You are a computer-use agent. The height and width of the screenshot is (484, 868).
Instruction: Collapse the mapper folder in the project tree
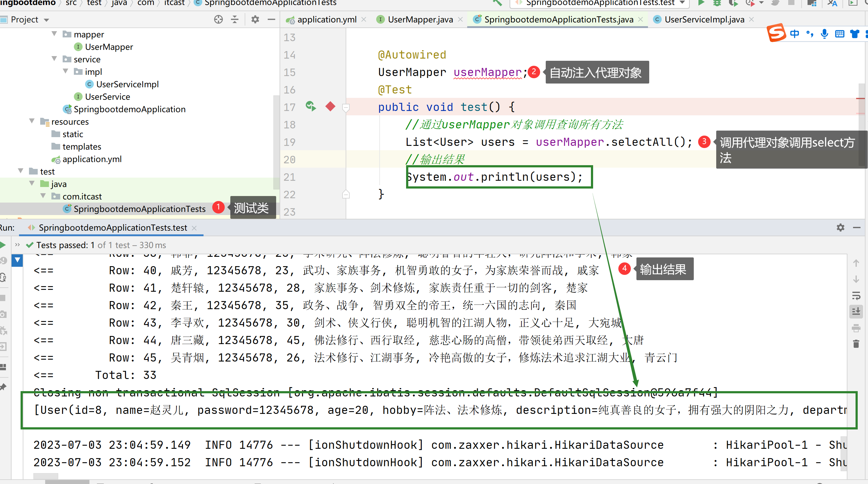54,34
